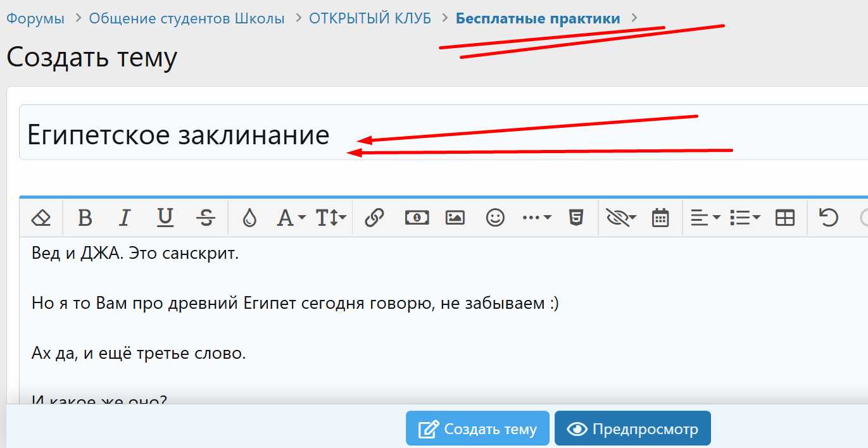Apply strikethrough to text
The height and width of the screenshot is (448, 868).
206,218
